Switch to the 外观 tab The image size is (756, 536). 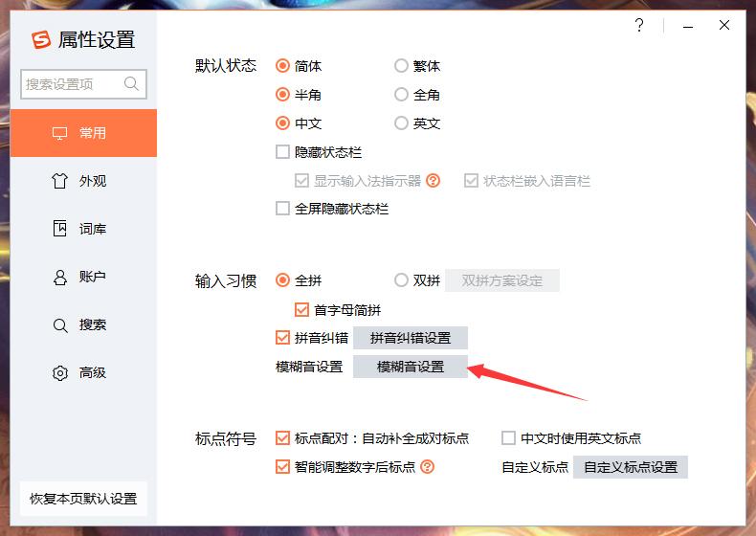pos(83,181)
